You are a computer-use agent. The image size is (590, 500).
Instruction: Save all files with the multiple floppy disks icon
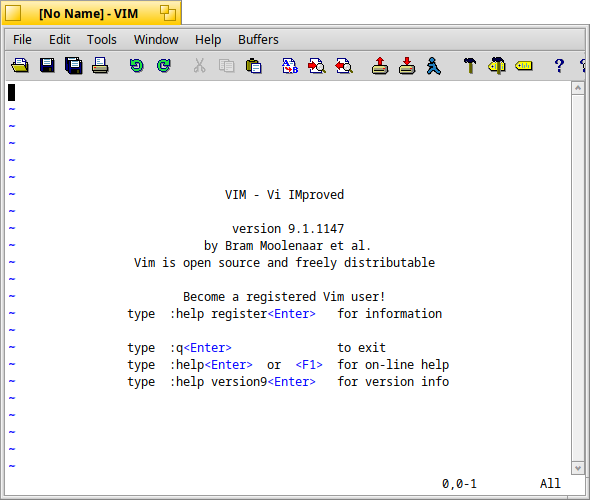click(x=74, y=66)
